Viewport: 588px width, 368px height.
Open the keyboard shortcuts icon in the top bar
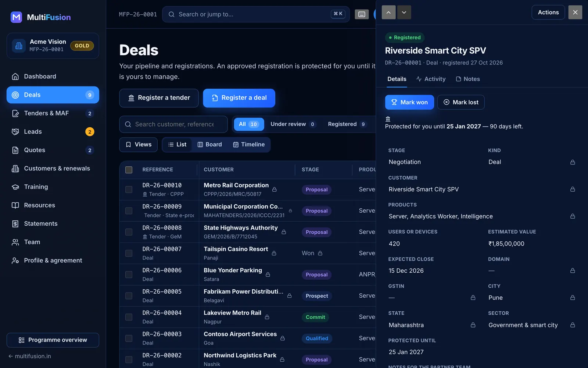362,14
